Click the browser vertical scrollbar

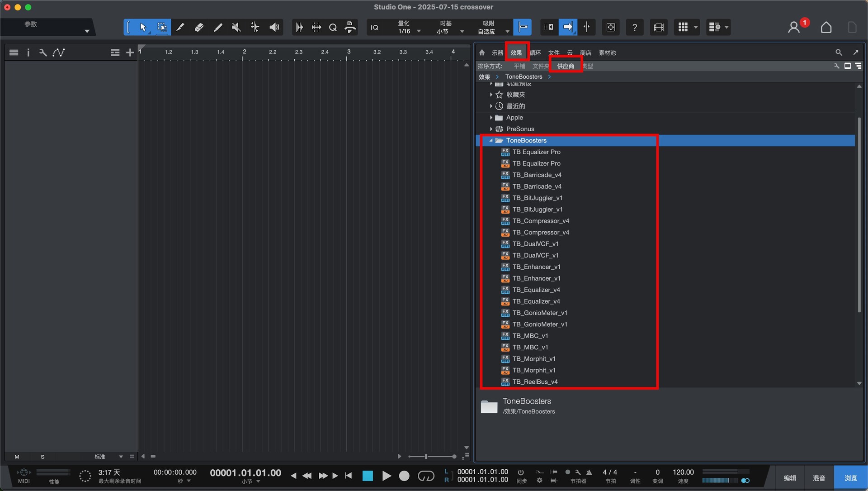point(859,215)
